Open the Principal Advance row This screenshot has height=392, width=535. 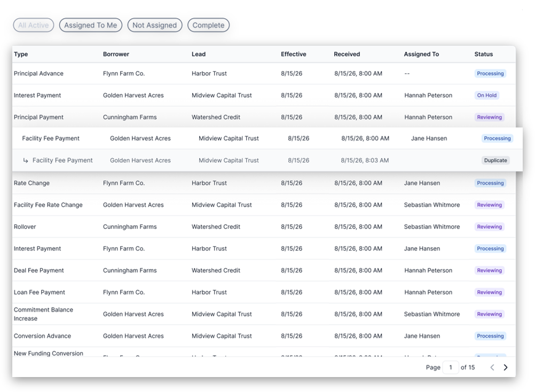[x=264, y=73]
